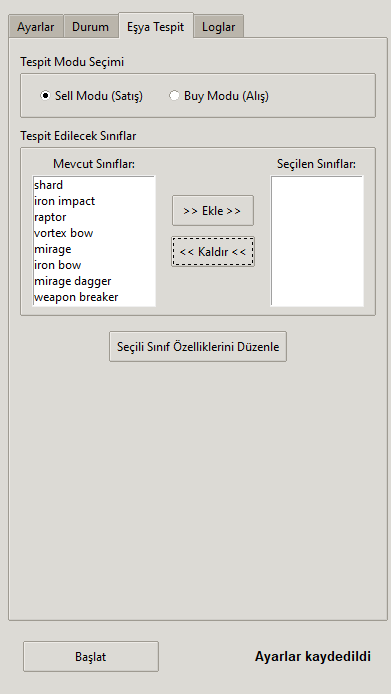Select mirage dagger in the class list
The height and width of the screenshot is (694, 391).
[94, 281]
